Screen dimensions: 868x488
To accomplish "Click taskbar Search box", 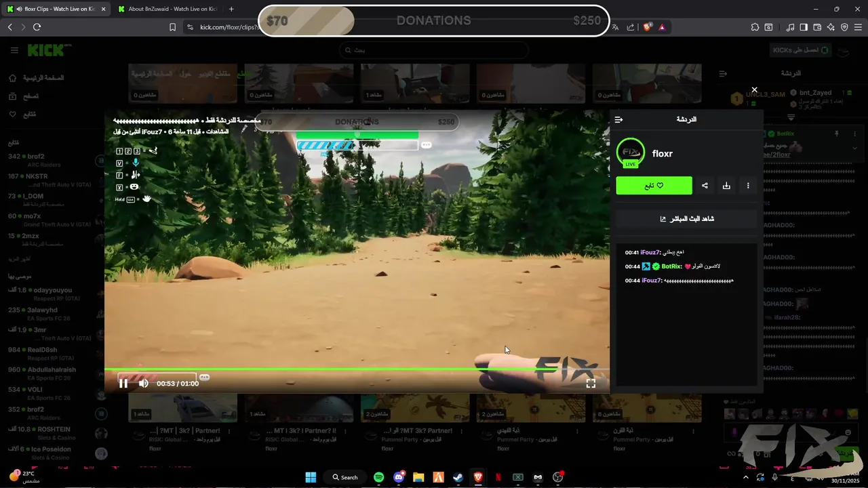I will [345, 477].
